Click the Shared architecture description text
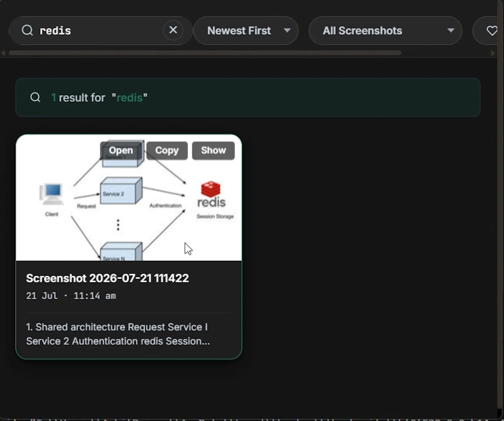The height and width of the screenshot is (421, 504). (x=118, y=334)
